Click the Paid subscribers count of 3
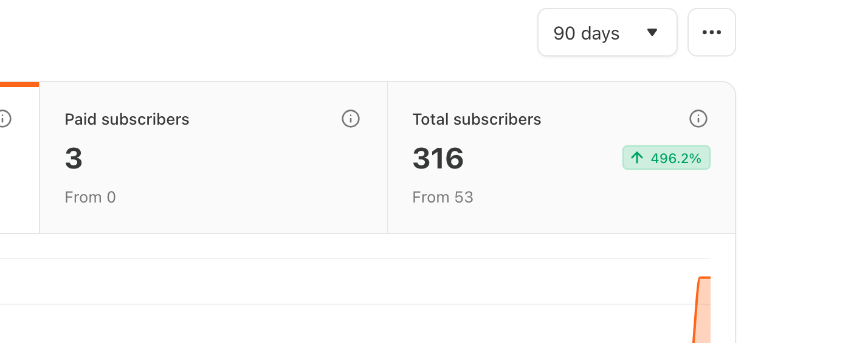 (x=74, y=158)
